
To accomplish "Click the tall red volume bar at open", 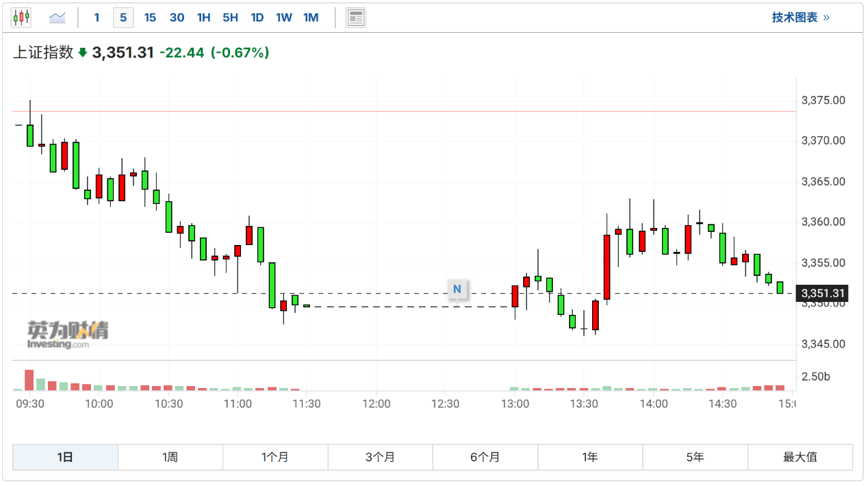I will pos(29,380).
